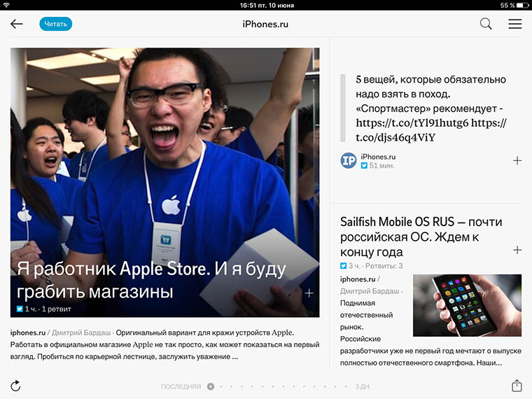Tap Twitter icon beside '3 ч. · Ретвиты: 3'
Viewport: 532px width, 399px height.
coord(344,266)
